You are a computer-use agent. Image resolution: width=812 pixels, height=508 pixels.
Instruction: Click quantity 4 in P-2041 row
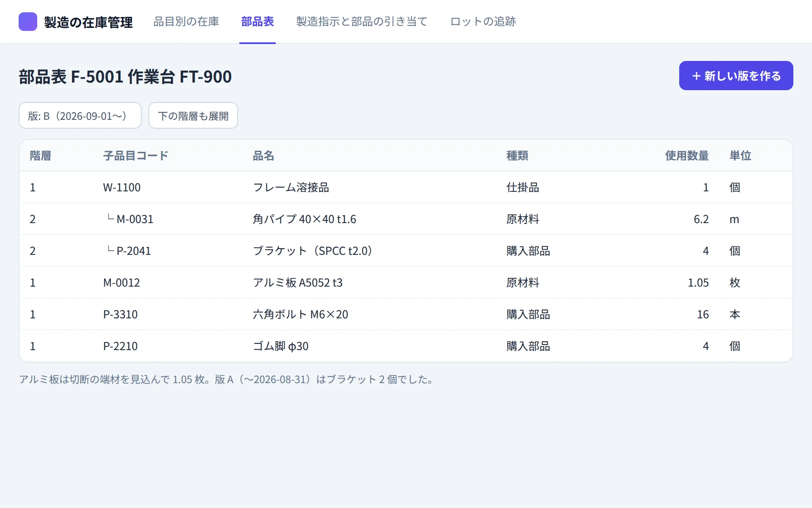tap(706, 251)
